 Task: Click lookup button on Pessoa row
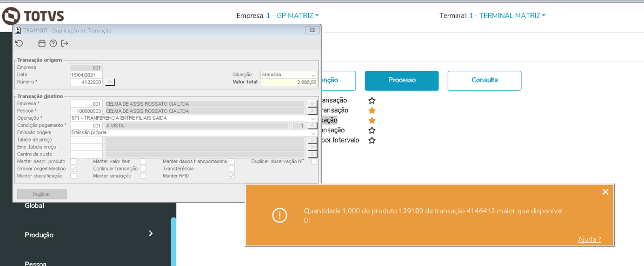pyautogui.click(x=312, y=111)
